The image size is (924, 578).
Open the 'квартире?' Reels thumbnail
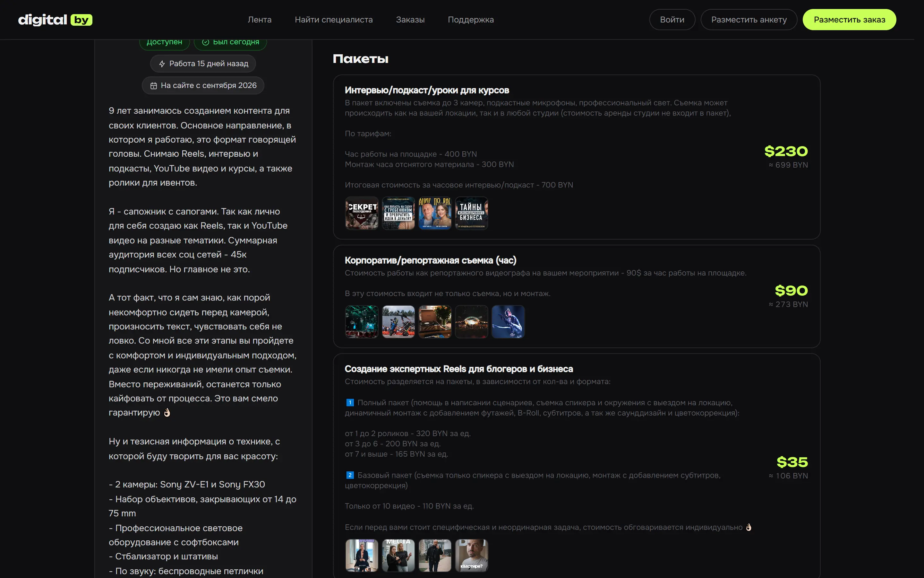[472, 556]
